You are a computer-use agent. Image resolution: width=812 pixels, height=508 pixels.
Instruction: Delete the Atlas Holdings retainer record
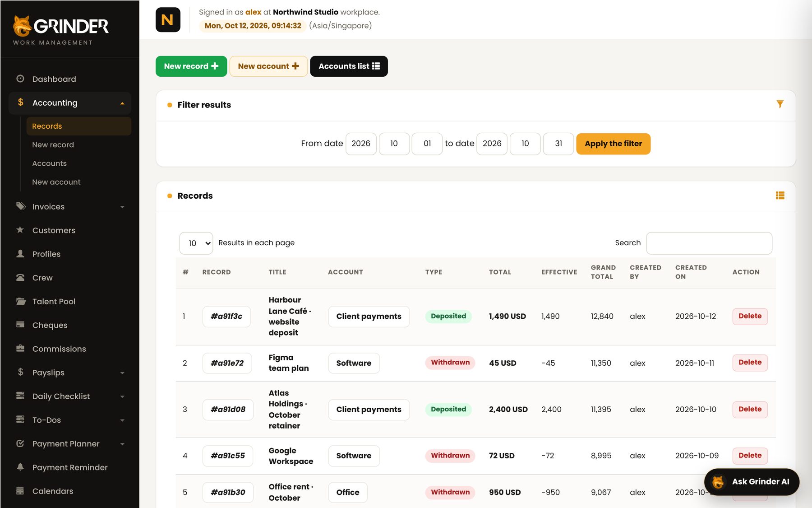tap(750, 409)
